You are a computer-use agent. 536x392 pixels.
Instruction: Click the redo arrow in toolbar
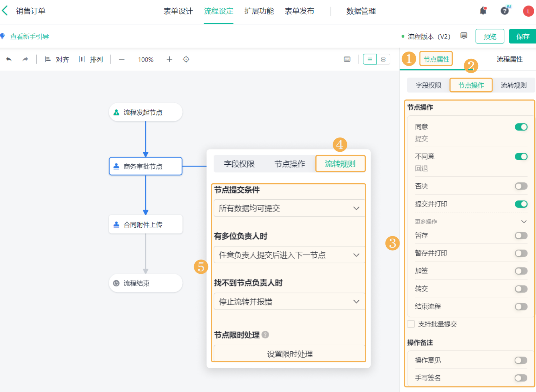click(25, 59)
